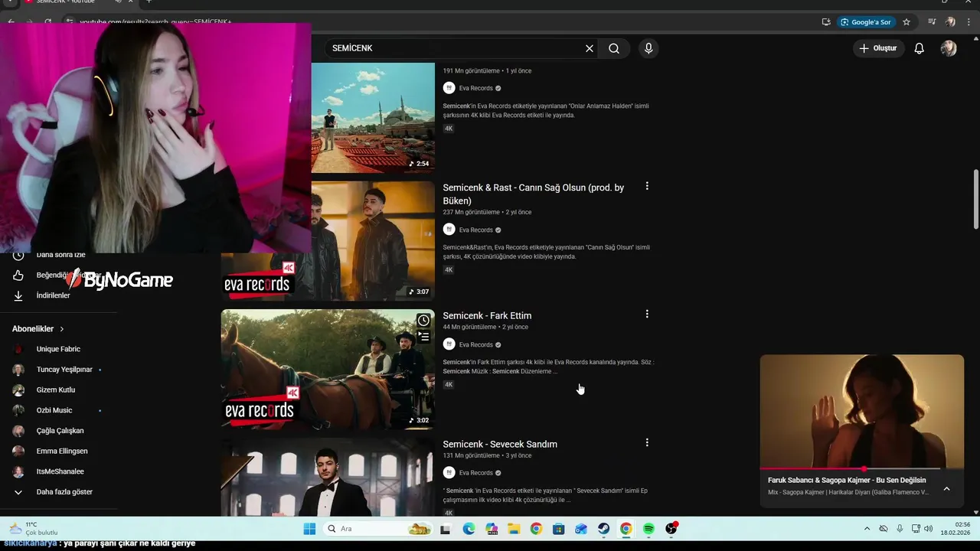Open Microsoft Edge from the taskbar

tap(469, 529)
